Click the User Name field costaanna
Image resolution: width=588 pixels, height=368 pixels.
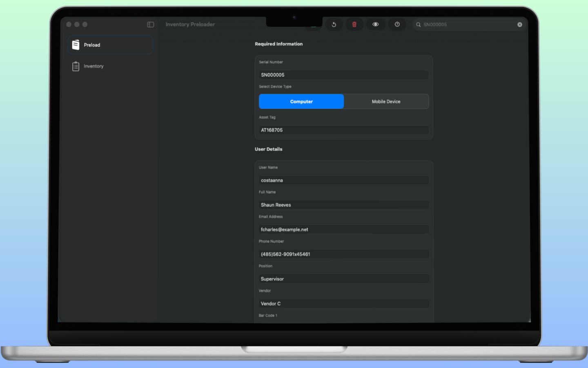(x=344, y=180)
